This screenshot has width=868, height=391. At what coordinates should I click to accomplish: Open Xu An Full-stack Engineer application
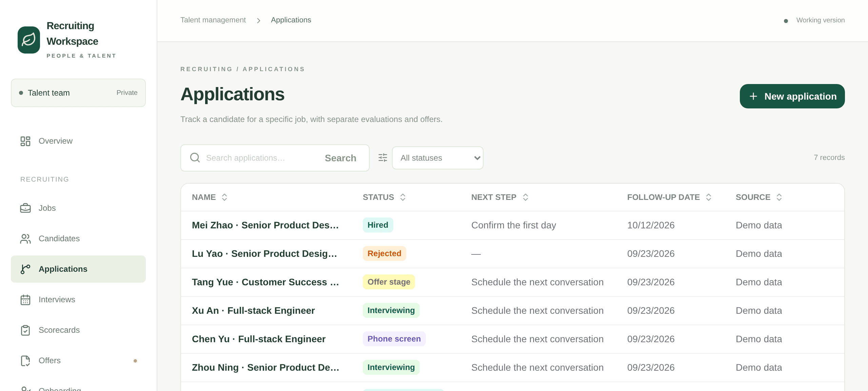click(x=253, y=311)
